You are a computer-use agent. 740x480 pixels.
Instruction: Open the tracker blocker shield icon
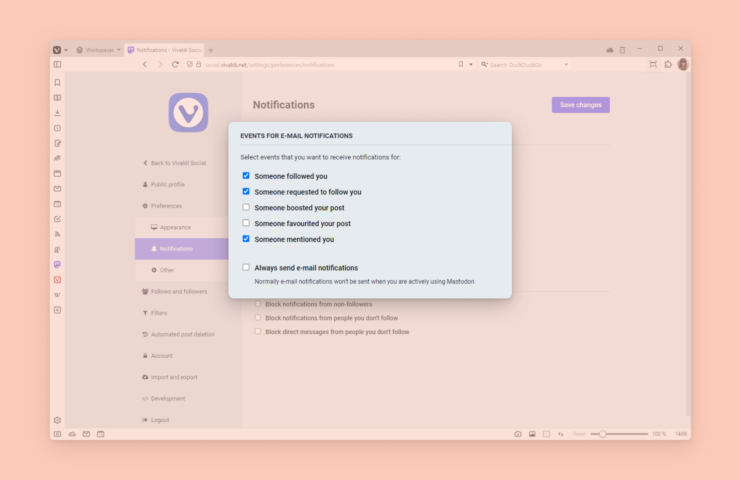190,64
